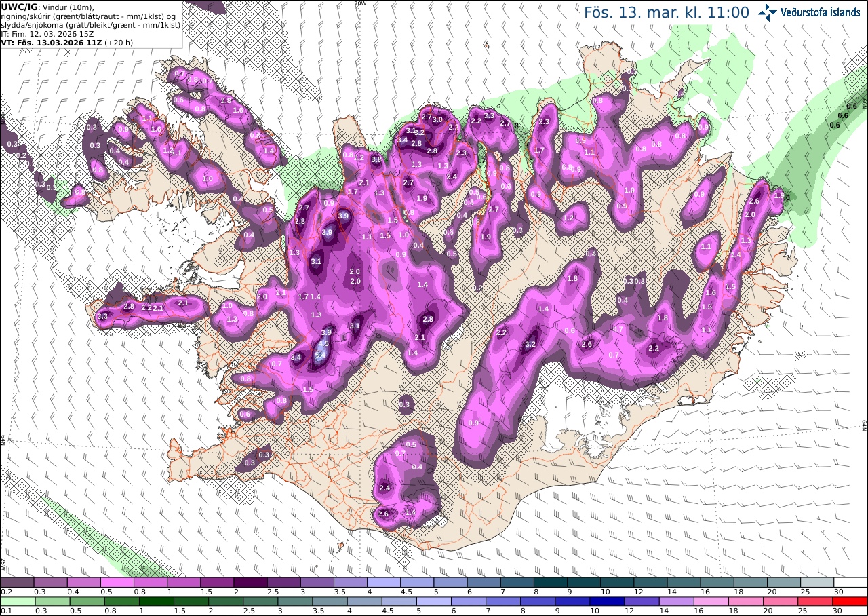Pick the top legend swatch labeled 1.5
This screenshot has height=616, width=868.
pyautogui.click(x=217, y=582)
